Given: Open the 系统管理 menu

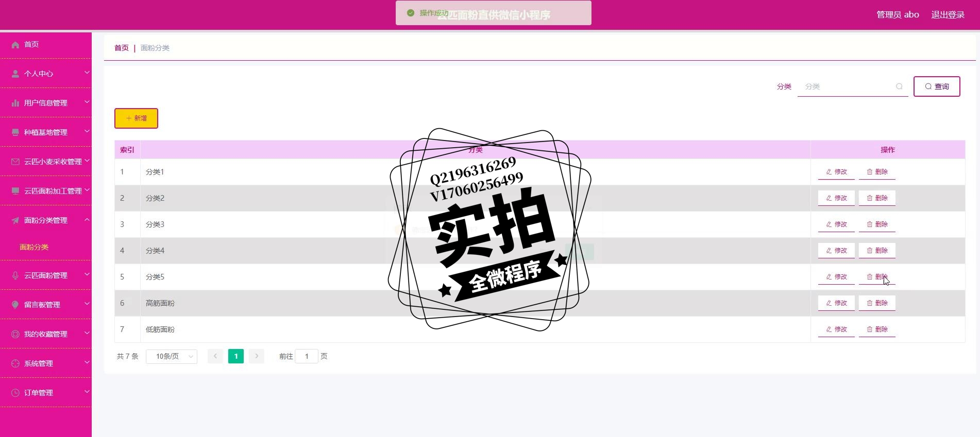Looking at the screenshot, I should click(46, 363).
